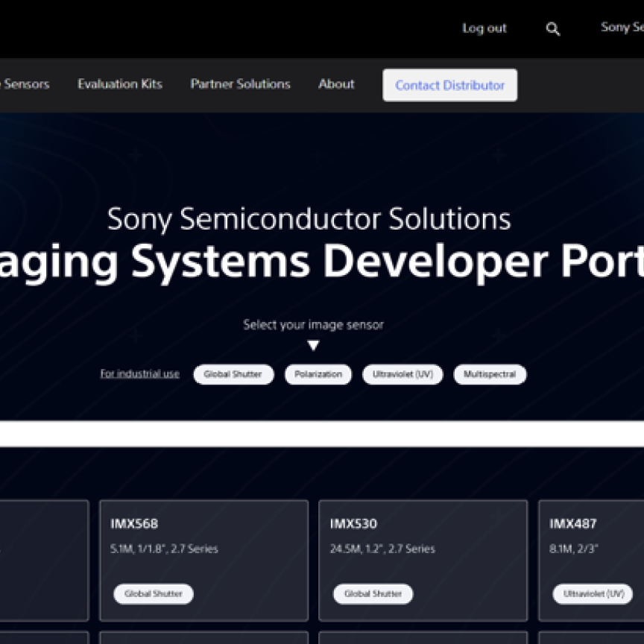This screenshot has width=644, height=644.
Task: Click '5.1M, 1/1.8", 2.7 Series' text
Action: point(164,549)
